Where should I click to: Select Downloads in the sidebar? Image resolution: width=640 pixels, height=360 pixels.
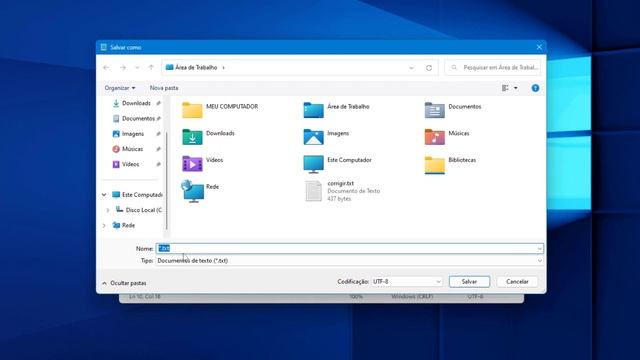[x=136, y=103]
